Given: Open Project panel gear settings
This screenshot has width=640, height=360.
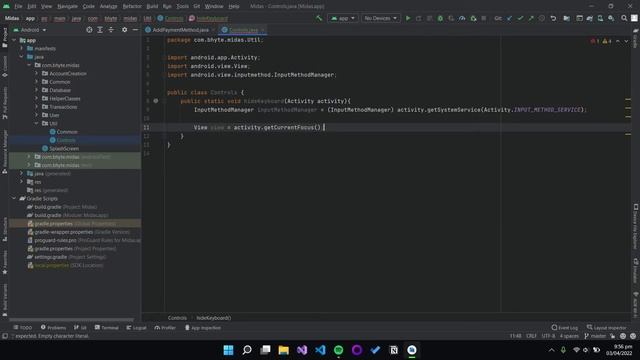Looking at the screenshot, I should 124,30.
